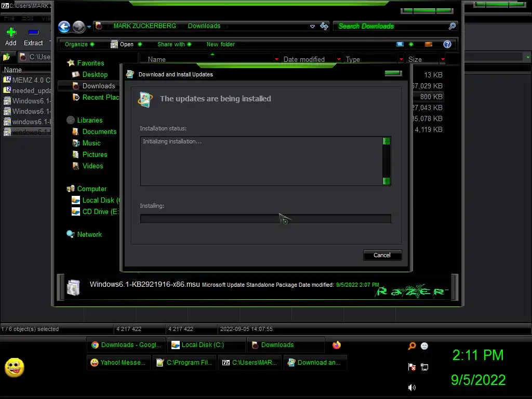
Task: Click the 7-Zip up-folder icon
Action: point(6,57)
